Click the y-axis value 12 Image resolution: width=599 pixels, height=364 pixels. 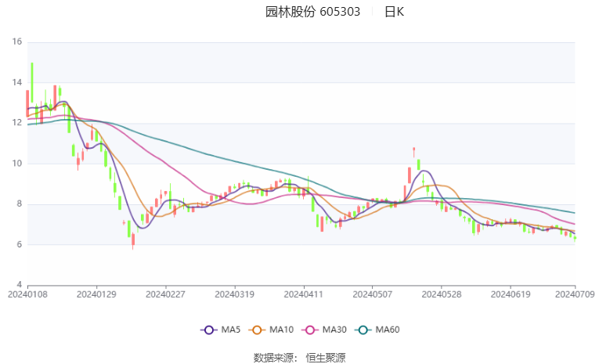tap(16, 123)
